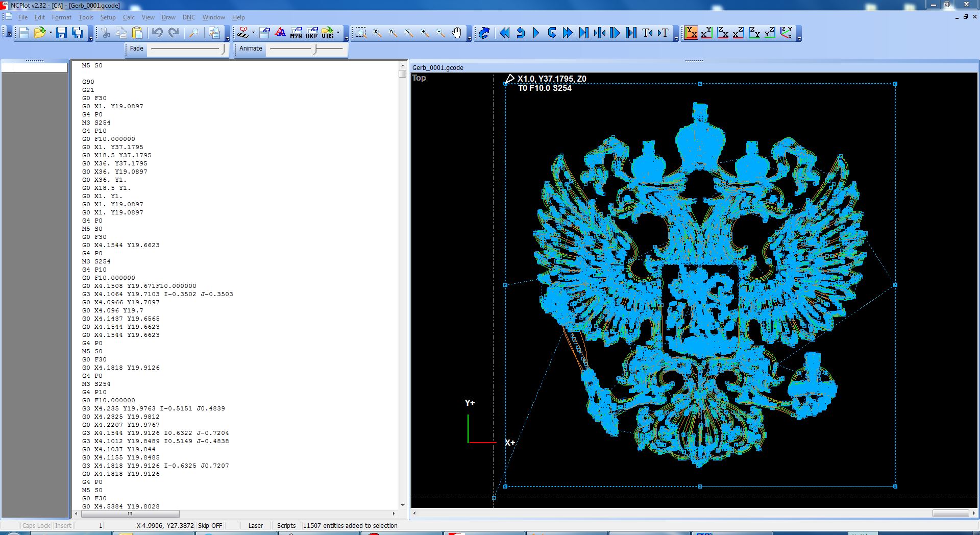Screen dimensions: 980x535
Task: Expand the Open file dropdown arrow
Action: [51, 33]
